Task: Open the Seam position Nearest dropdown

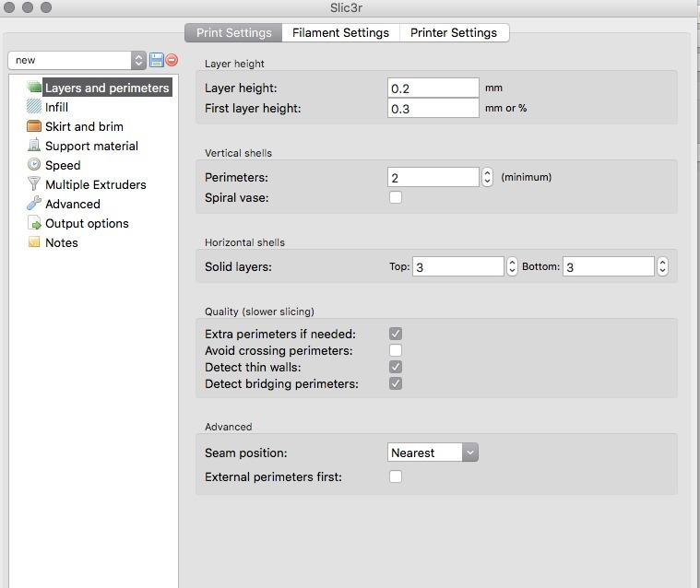Action: coord(433,453)
